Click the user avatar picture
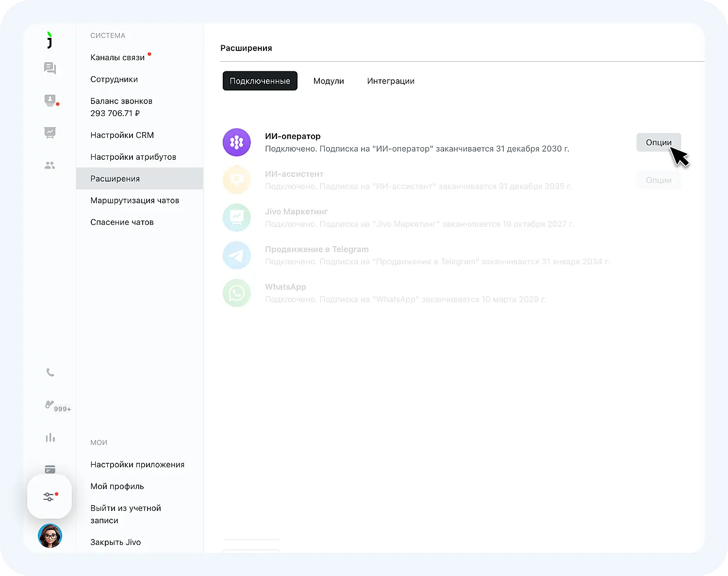Image resolution: width=728 pixels, height=576 pixels. [x=50, y=536]
